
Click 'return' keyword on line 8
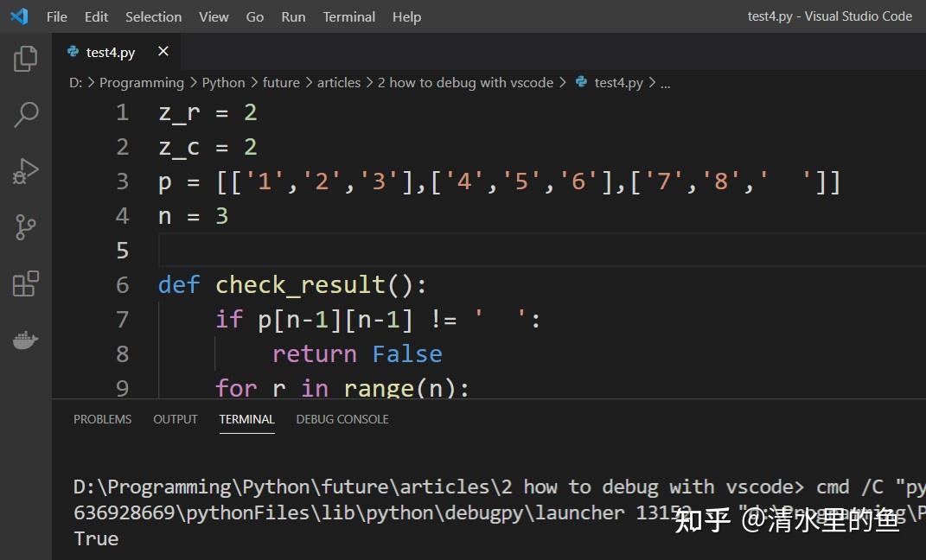(315, 354)
